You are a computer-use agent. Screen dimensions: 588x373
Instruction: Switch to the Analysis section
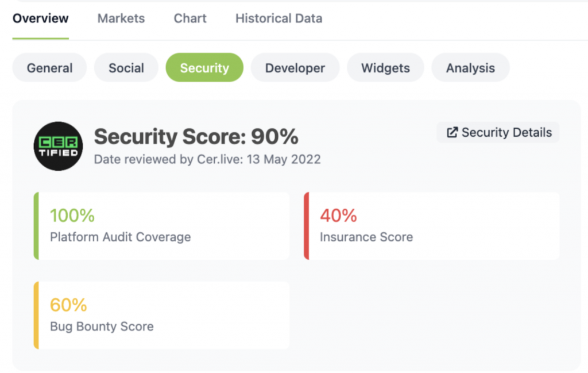coord(470,68)
